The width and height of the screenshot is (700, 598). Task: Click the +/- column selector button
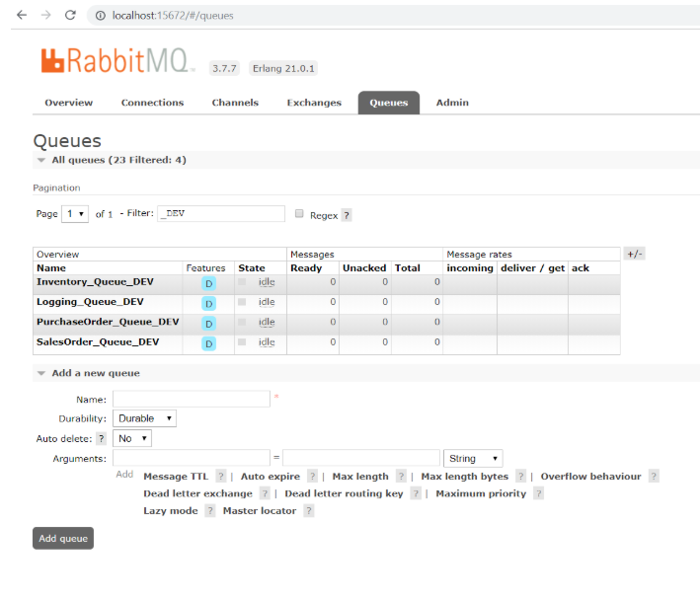pyautogui.click(x=635, y=254)
